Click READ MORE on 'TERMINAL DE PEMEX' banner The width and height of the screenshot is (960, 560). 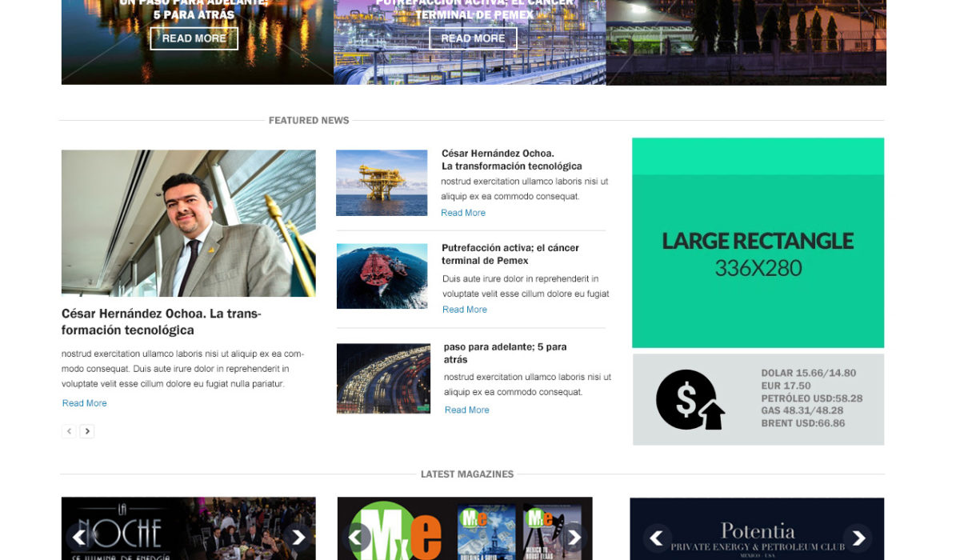click(473, 38)
